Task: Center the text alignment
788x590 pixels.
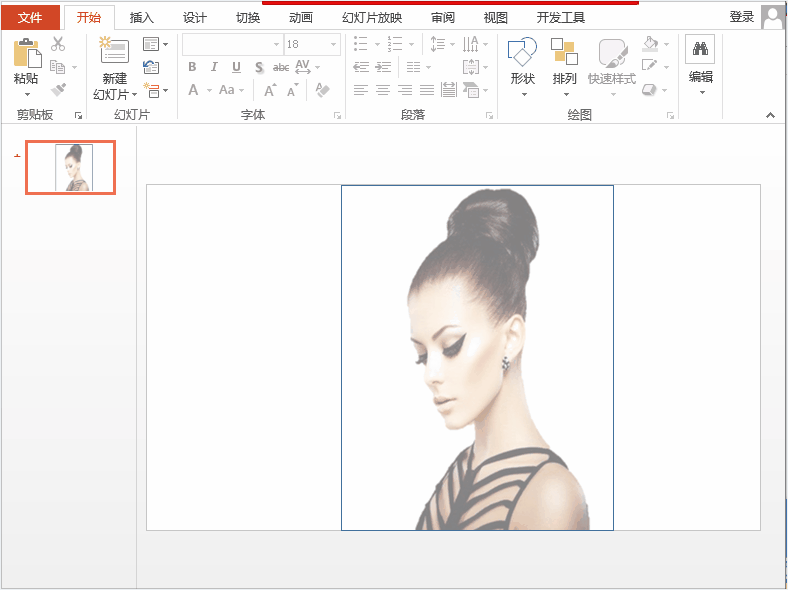Action: [x=383, y=90]
